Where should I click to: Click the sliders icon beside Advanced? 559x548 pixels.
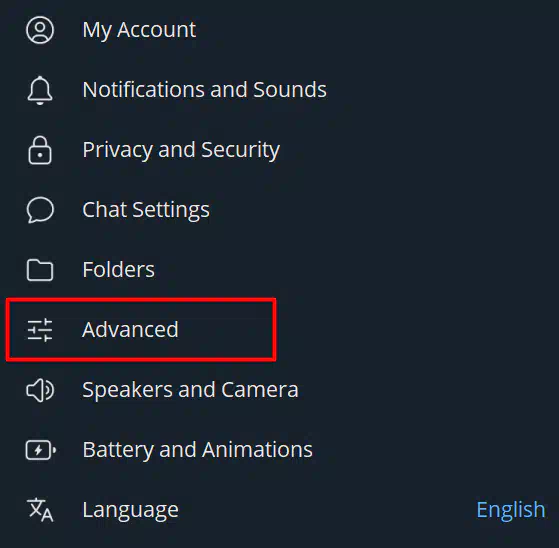pos(40,330)
